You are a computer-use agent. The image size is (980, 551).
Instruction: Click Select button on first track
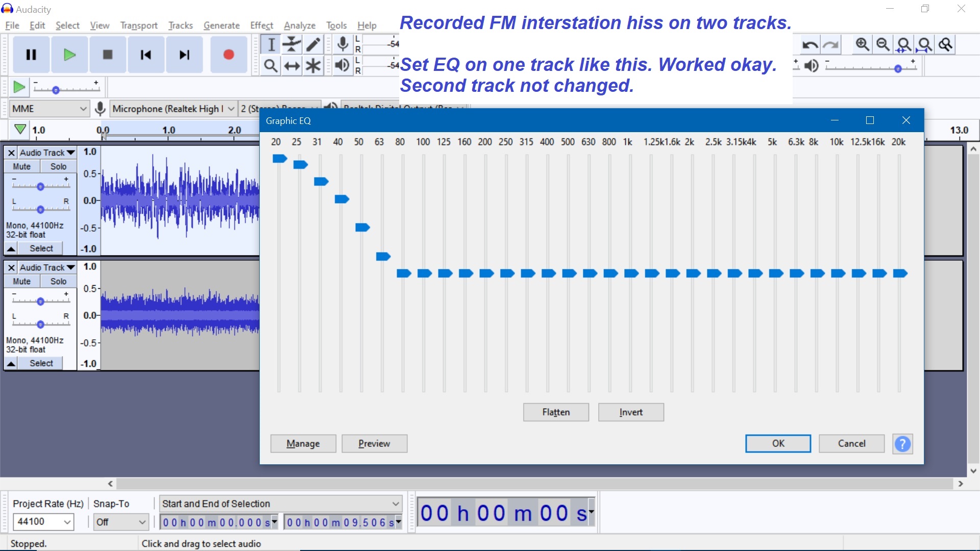[x=41, y=248]
